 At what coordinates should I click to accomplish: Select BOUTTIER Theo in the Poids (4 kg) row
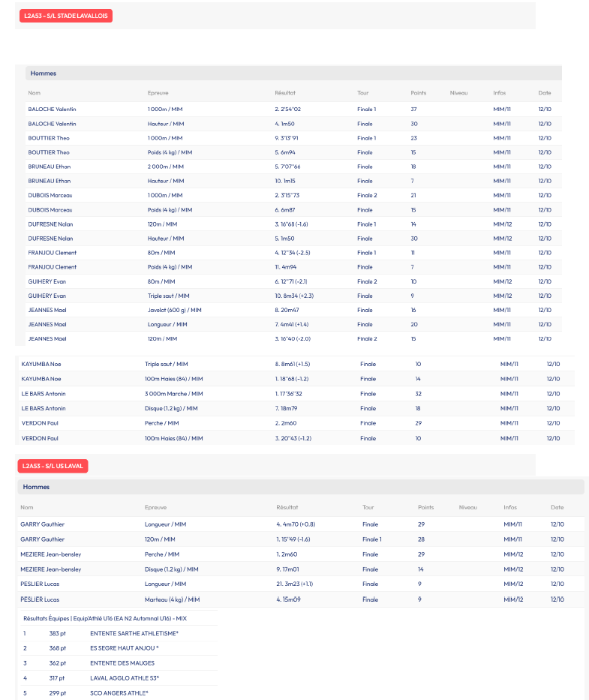click(x=49, y=152)
